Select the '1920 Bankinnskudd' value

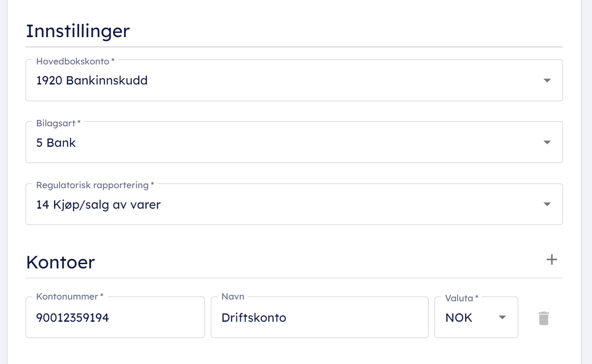pyautogui.click(x=92, y=80)
